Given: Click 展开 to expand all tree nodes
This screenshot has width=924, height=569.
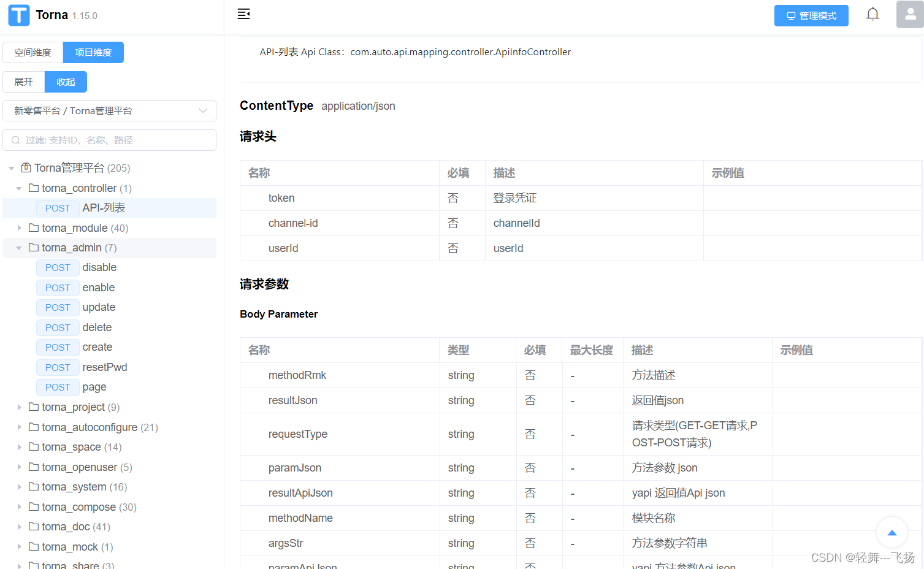Looking at the screenshot, I should [x=24, y=82].
